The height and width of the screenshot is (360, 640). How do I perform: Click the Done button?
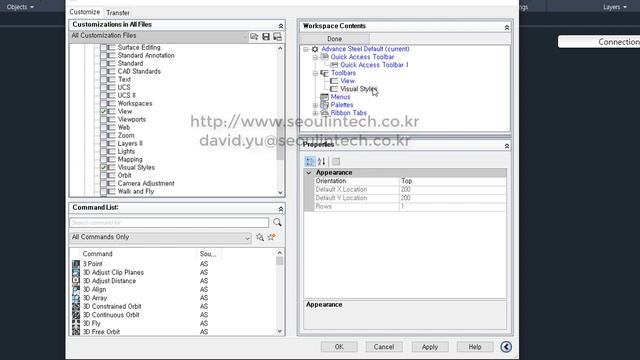coord(335,39)
